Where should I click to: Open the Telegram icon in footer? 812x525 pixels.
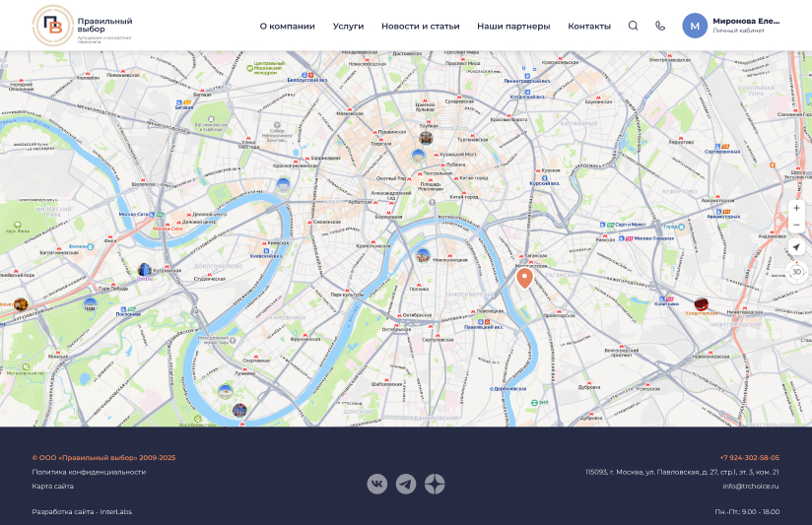click(406, 484)
